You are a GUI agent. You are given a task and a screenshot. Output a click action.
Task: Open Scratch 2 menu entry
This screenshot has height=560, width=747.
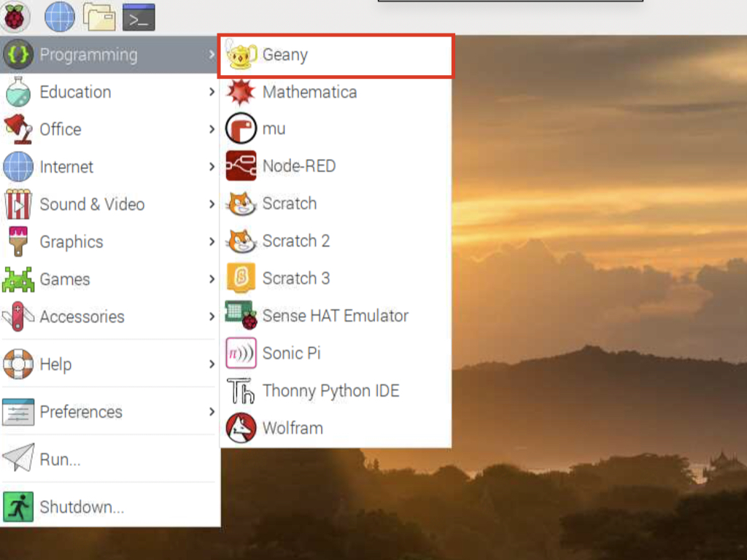pos(336,241)
